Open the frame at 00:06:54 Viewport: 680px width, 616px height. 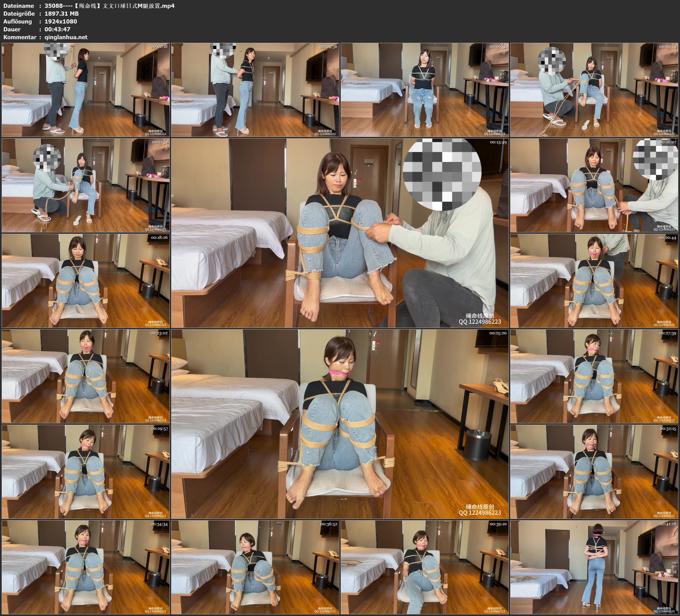tap(425, 90)
